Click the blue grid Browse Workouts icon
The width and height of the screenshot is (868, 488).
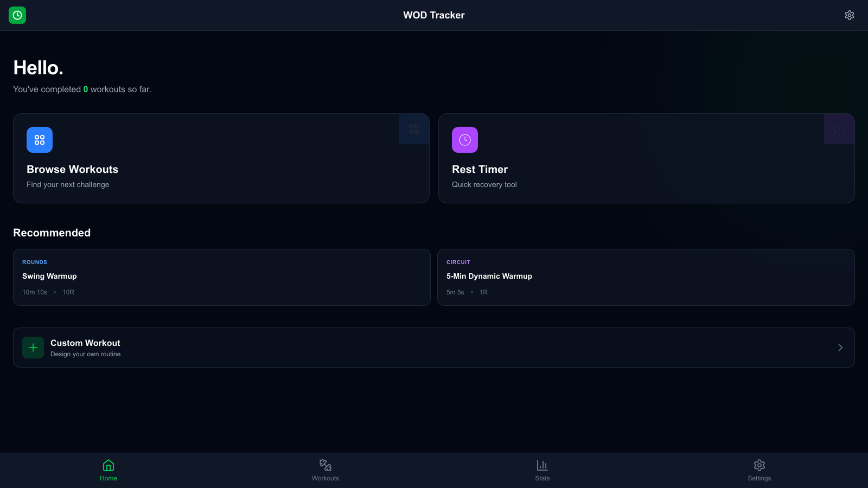[x=40, y=140]
